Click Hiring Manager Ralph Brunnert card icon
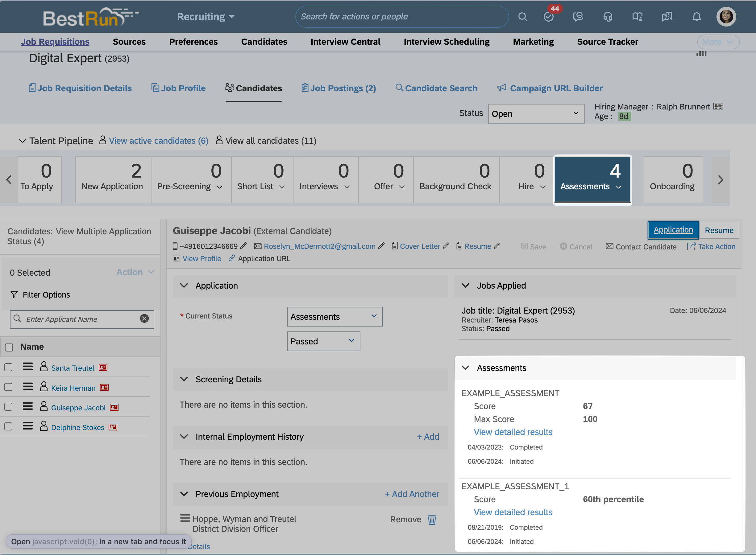 [x=718, y=106]
